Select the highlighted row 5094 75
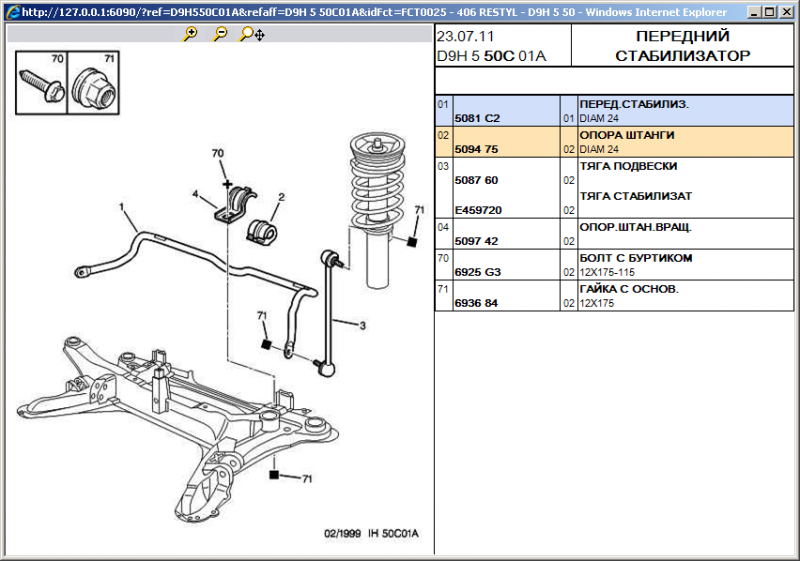Screen dimensions: 800x561 477,149
